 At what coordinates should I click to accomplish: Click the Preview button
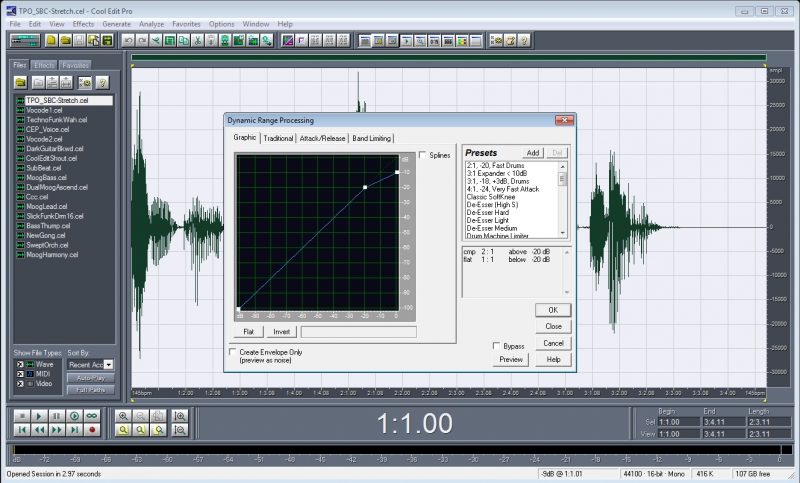point(511,360)
